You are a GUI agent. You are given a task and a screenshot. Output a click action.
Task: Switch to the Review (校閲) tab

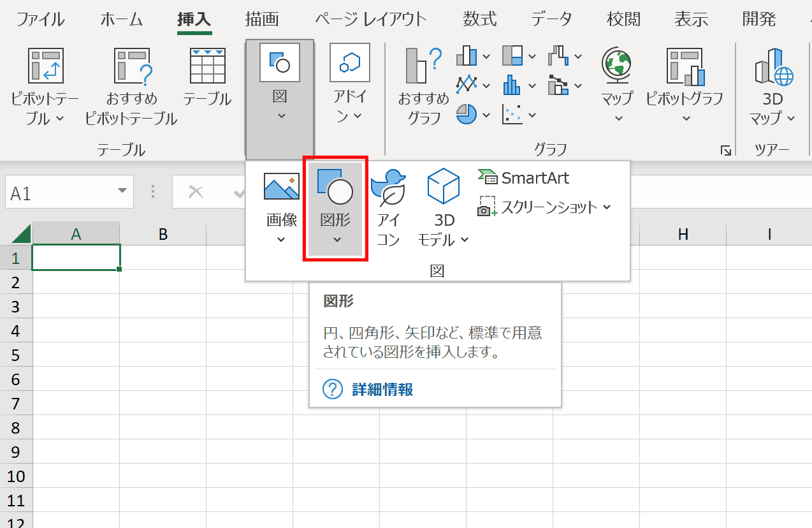[x=623, y=19]
